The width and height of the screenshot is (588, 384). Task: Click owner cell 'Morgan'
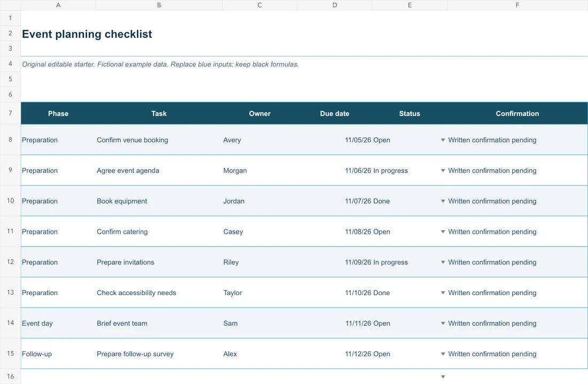pyautogui.click(x=259, y=171)
